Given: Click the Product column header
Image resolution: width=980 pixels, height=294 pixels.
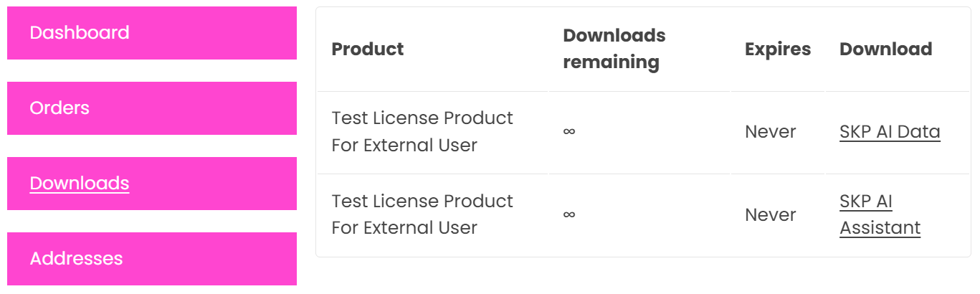Looking at the screenshot, I should pyautogui.click(x=368, y=49).
